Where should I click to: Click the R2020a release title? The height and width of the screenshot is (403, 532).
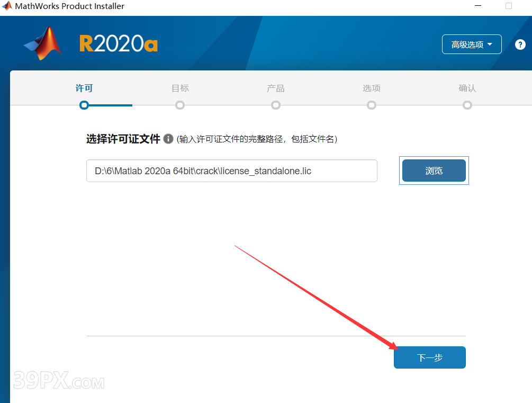point(119,44)
